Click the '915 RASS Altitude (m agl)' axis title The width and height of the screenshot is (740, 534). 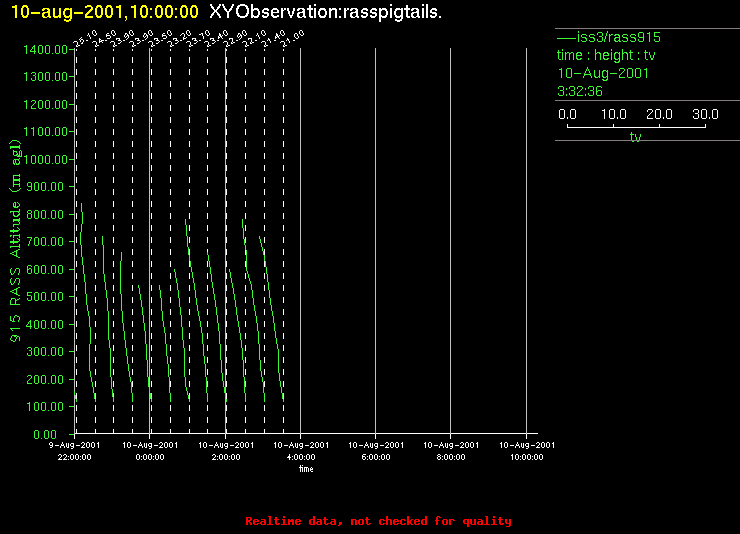point(16,241)
